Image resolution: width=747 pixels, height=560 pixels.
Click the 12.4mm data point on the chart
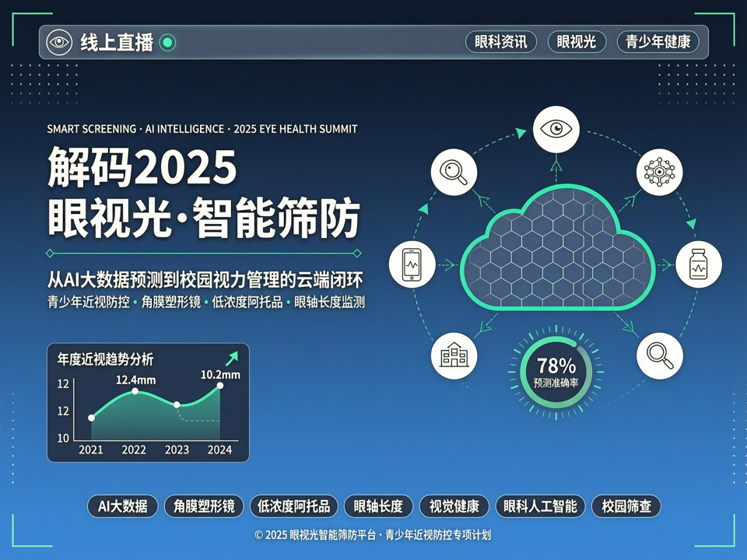coord(135,391)
